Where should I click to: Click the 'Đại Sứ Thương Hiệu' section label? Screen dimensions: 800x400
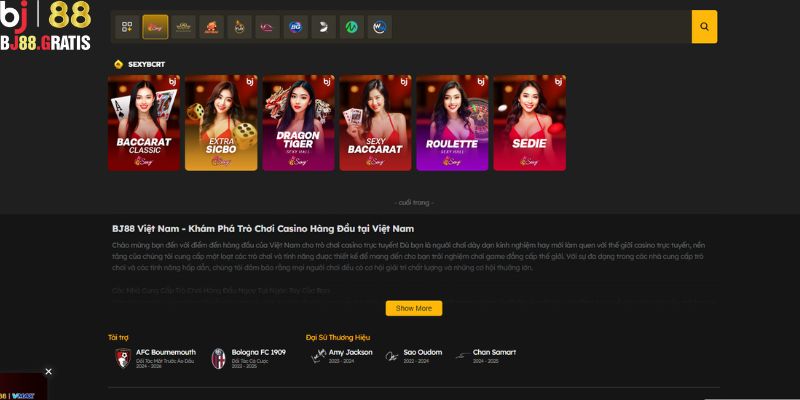[x=338, y=337]
